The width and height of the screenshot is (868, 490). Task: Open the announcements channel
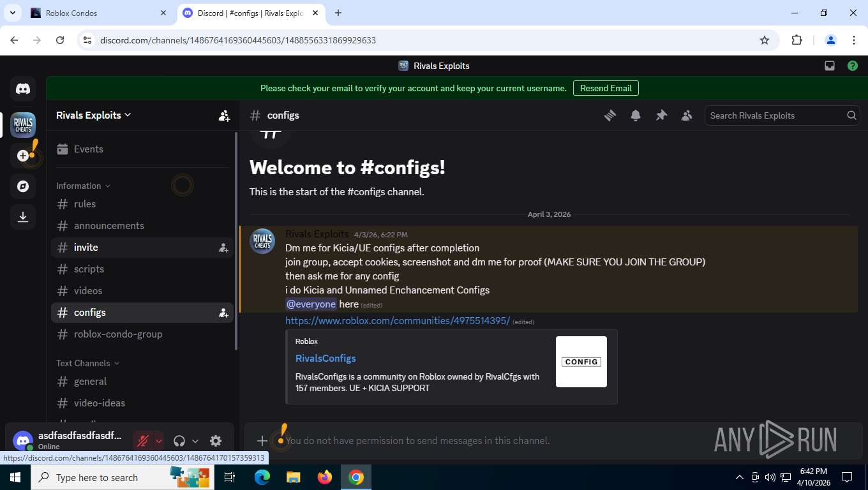tap(141, 226)
